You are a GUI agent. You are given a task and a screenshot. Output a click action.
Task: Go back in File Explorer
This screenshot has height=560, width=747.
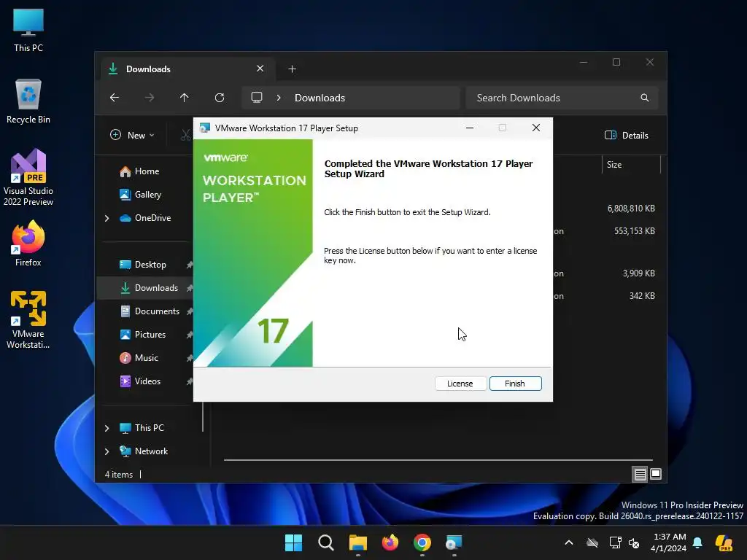[x=115, y=98]
